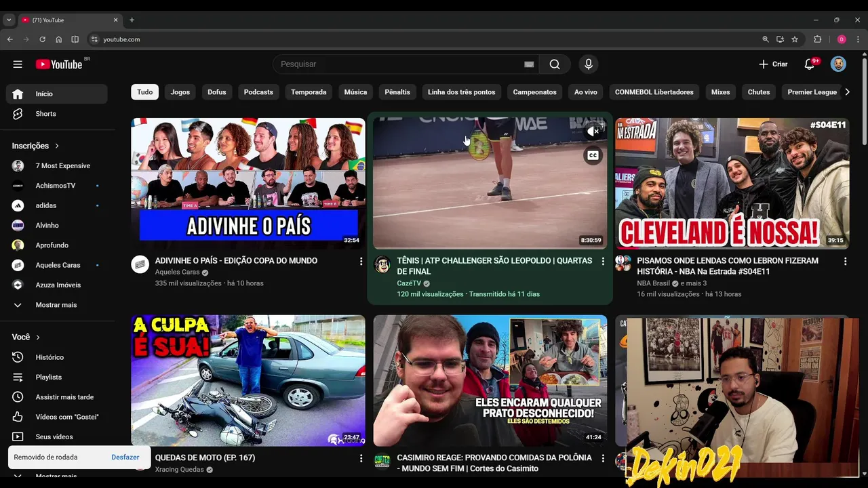868x488 pixels.
Task: Unmute the tennis video preview
Action: pos(593,131)
